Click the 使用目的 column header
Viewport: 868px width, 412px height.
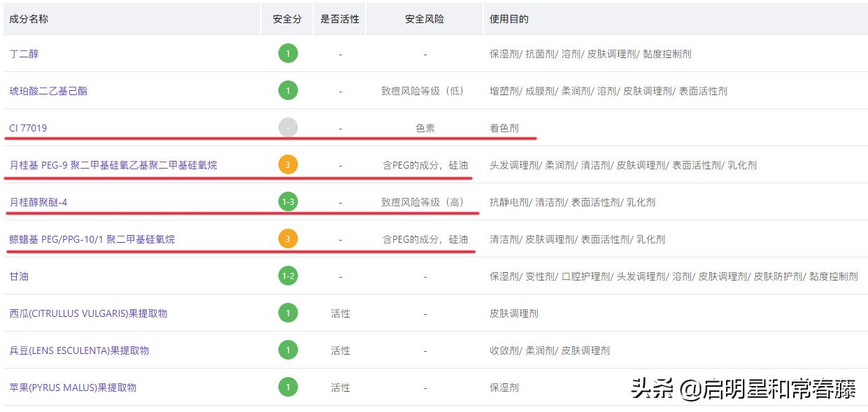509,19
